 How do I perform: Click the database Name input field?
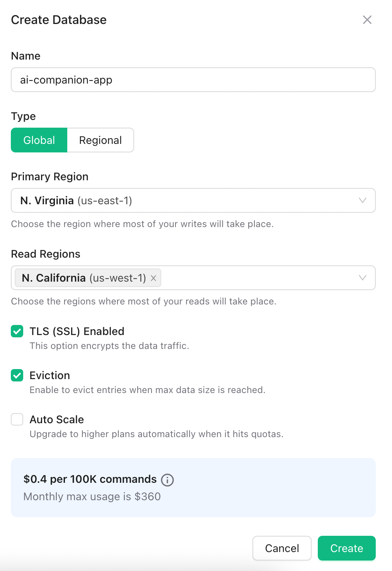click(193, 80)
